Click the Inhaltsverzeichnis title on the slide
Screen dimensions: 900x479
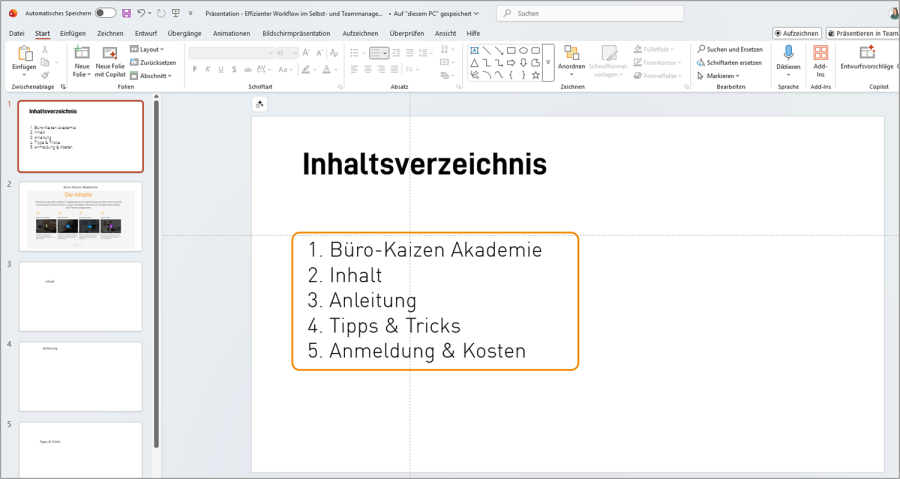pyautogui.click(x=425, y=164)
